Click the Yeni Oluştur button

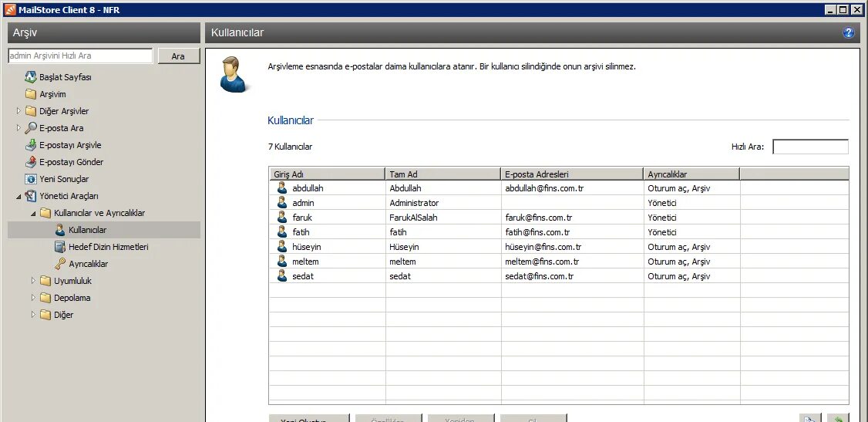point(309,419)
